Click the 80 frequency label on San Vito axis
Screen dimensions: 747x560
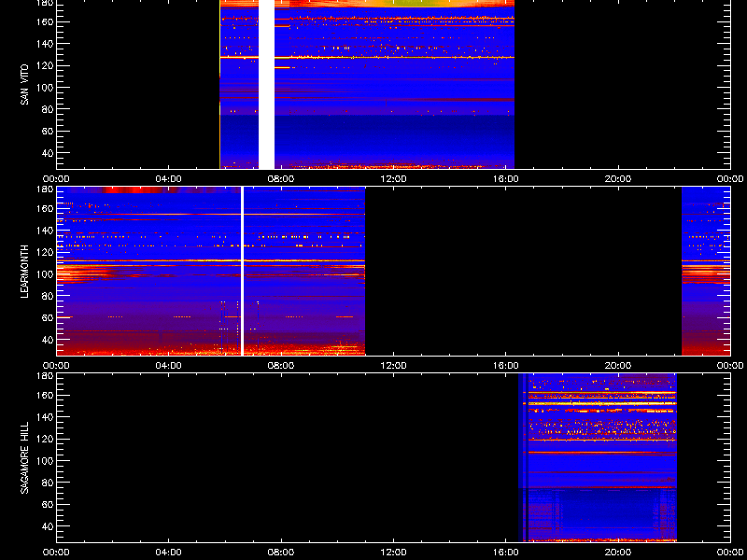(48, 109)
